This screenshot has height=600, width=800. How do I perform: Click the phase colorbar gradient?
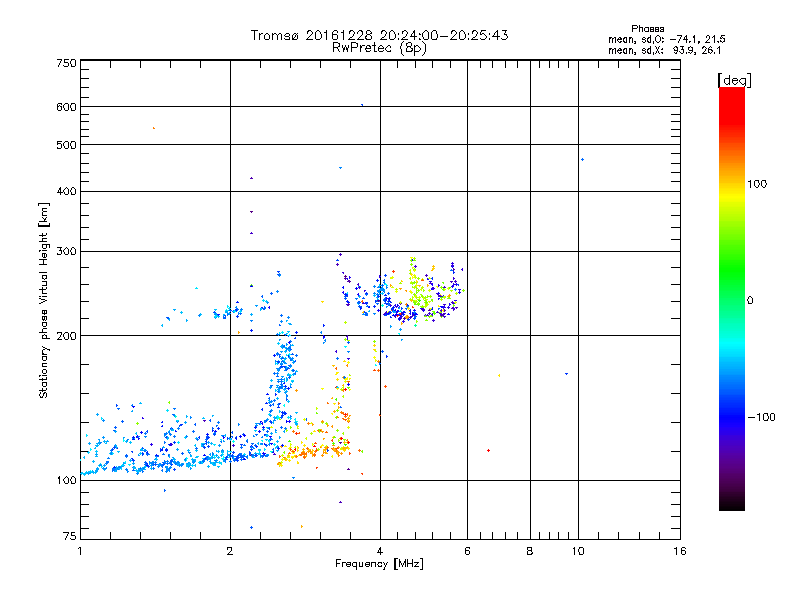pos(732,299)
